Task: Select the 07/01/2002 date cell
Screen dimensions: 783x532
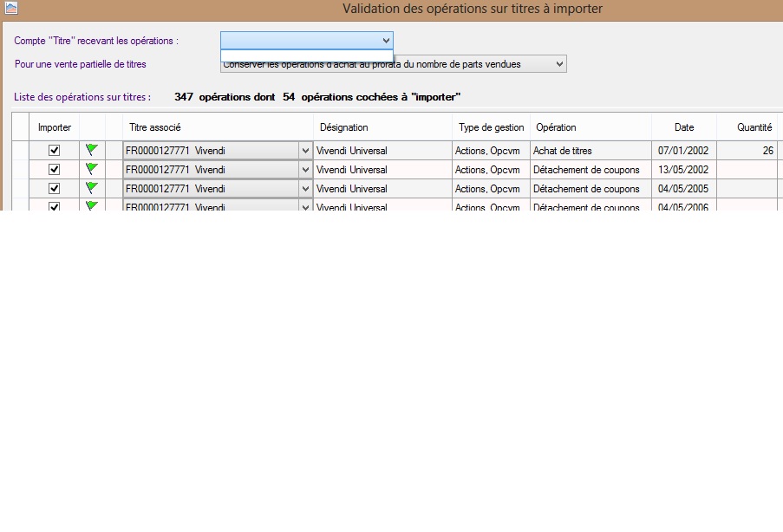Action: [683, 151]
